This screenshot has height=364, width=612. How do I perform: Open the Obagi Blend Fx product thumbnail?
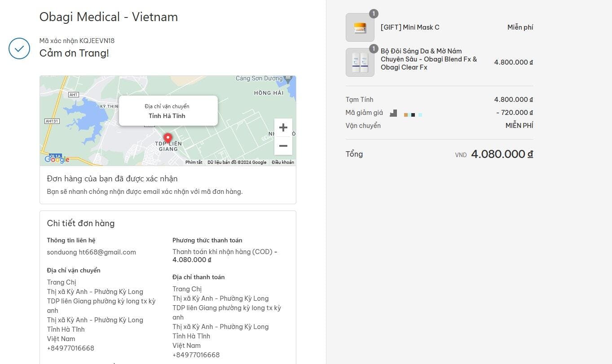point(360,62)
